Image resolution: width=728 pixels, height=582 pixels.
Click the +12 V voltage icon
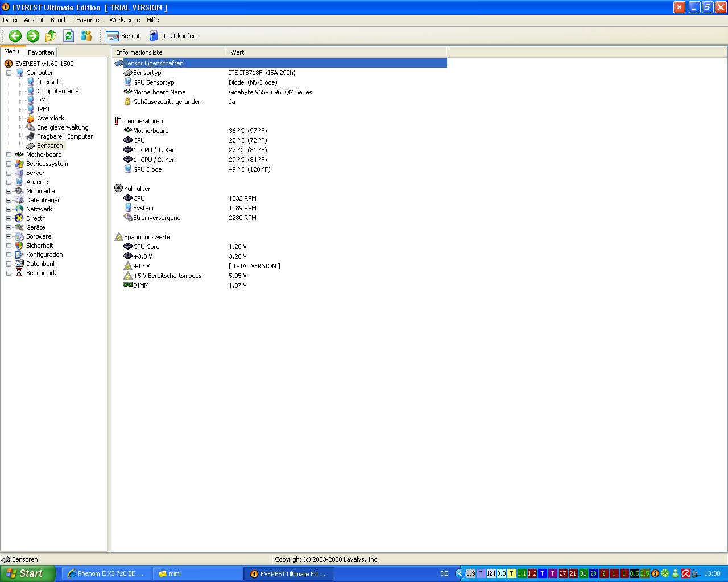pyautogui.click(x=128, y=266)
